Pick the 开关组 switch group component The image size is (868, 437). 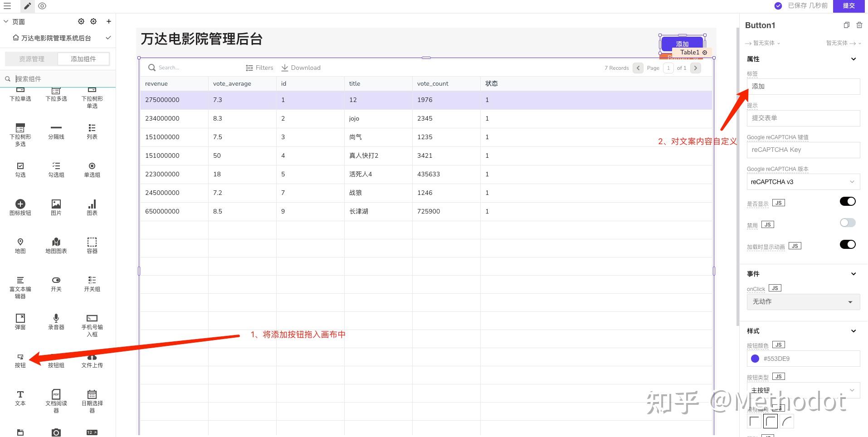[92, 284]
